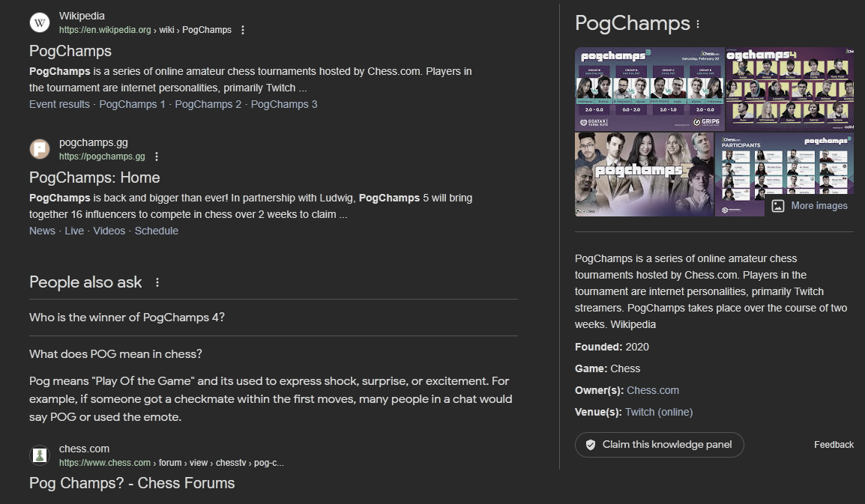Open the PogChamps 2 sitelink
The image size is (865, 504).
click(208, 104)
